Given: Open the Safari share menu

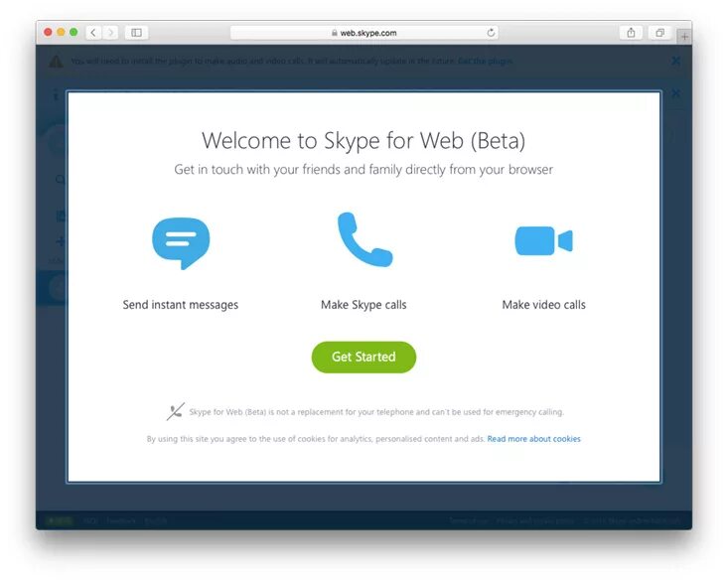Looking at the screenshot, I should tap(631, 33).
